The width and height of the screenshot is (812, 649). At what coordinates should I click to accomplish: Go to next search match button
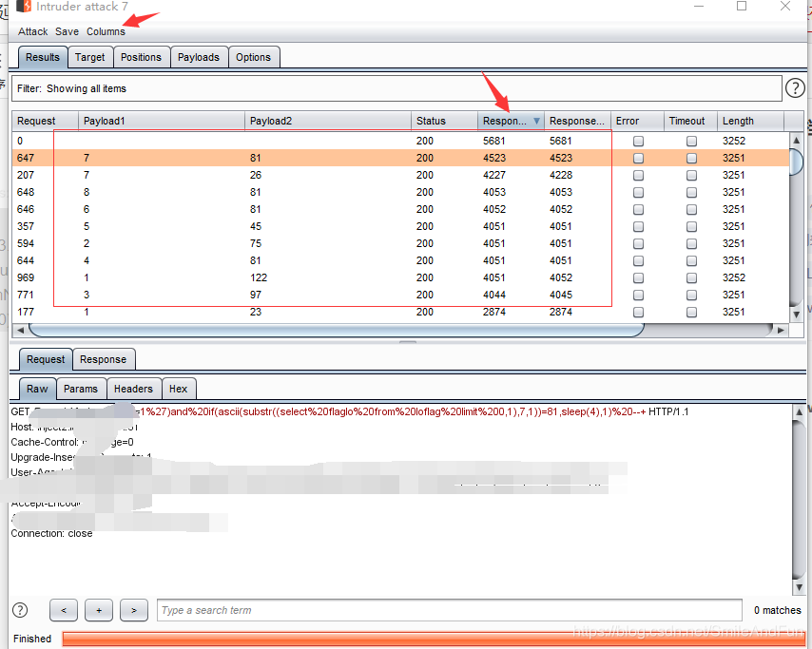[x=134, y=610]
